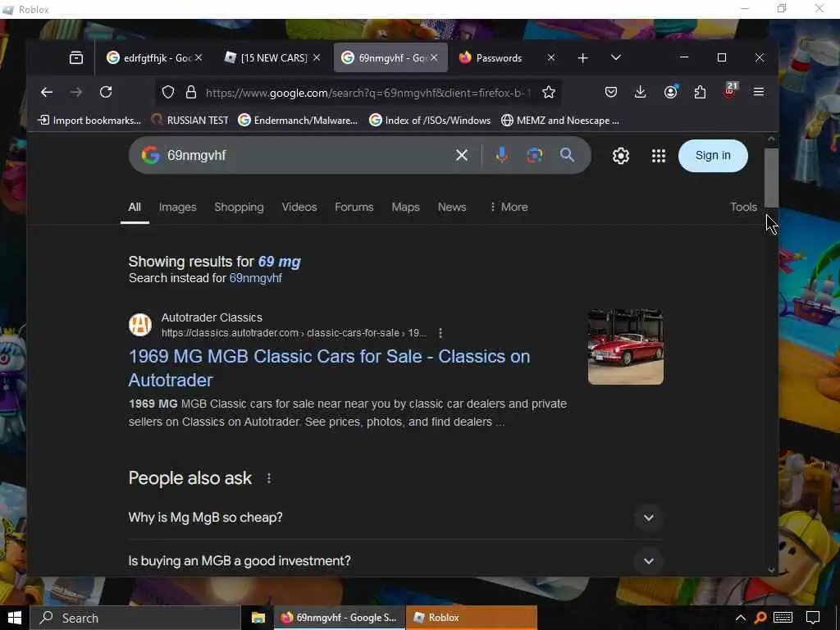Select the Shopping search tab
Viewport: 840px width, 630px height.
click(239, 208)
